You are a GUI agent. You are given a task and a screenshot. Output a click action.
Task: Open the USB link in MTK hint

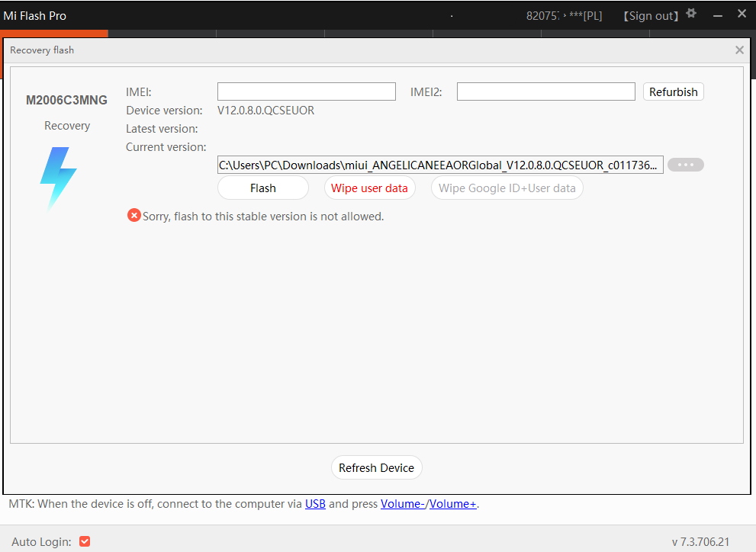click(x=315, y=504)
